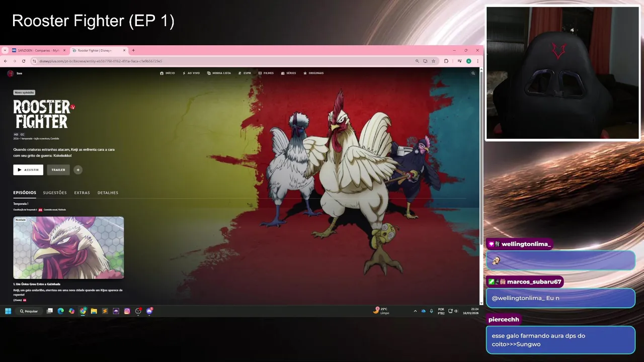Add Rooster Fighter to list with plus button

point(78,170)
